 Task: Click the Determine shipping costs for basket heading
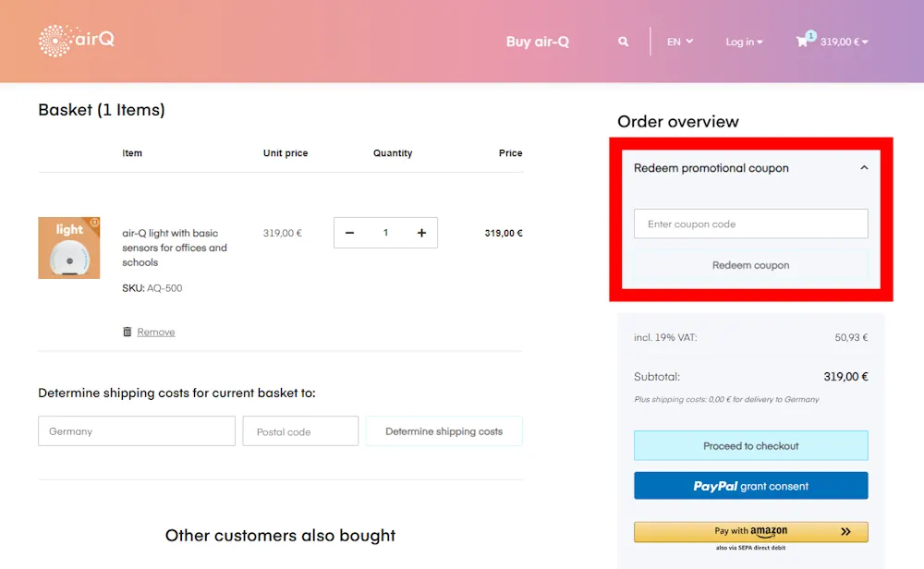pyautogui.click(x=176, y=393)
